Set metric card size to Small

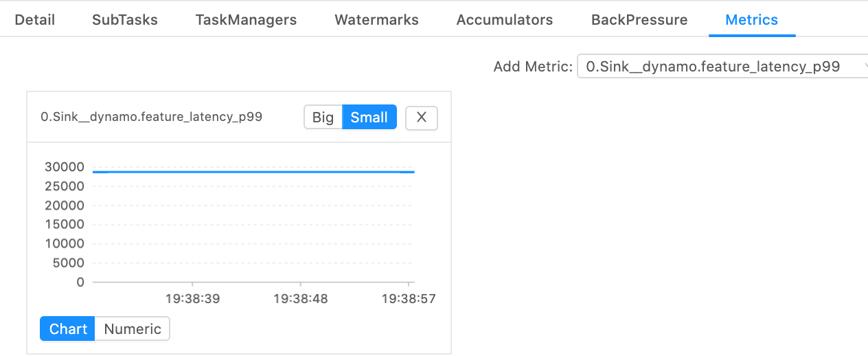[x=369, y=118]
